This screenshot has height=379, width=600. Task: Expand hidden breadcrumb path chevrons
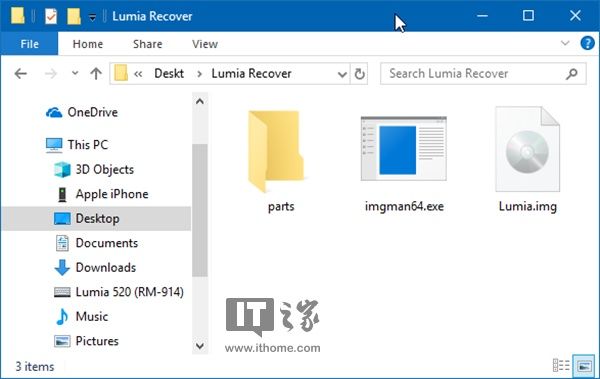[x=138, y=74]
